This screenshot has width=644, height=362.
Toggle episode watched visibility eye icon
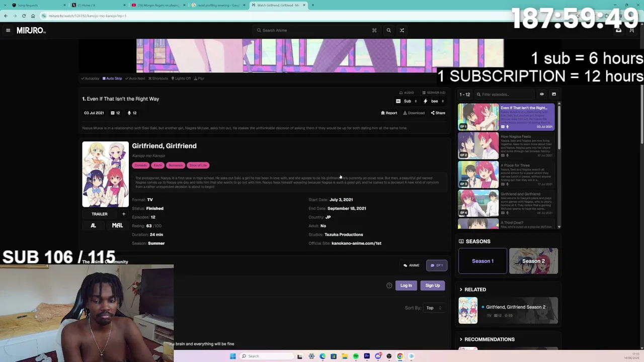(x=542, y=94)
